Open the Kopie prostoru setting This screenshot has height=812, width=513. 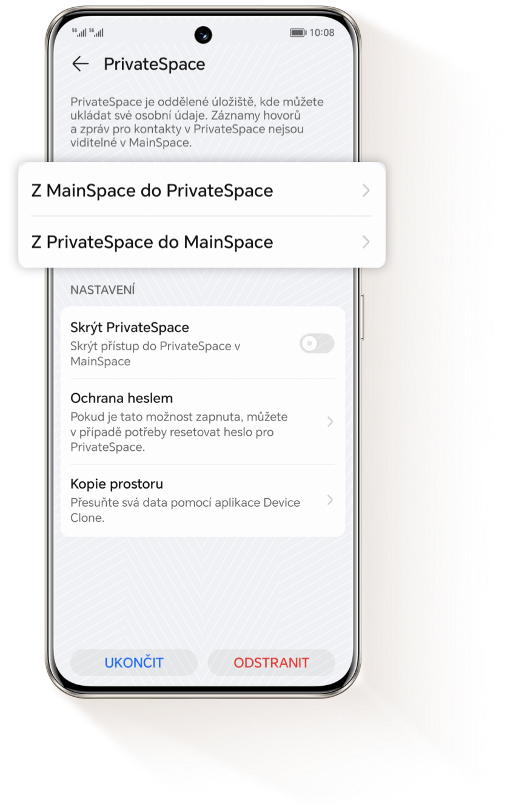(x=203, y=501)
